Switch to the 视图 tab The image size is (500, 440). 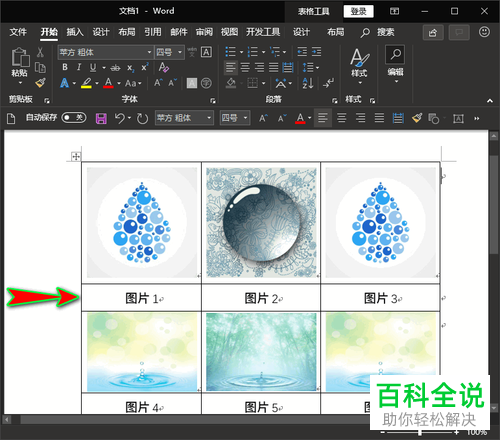pos(229,32)
